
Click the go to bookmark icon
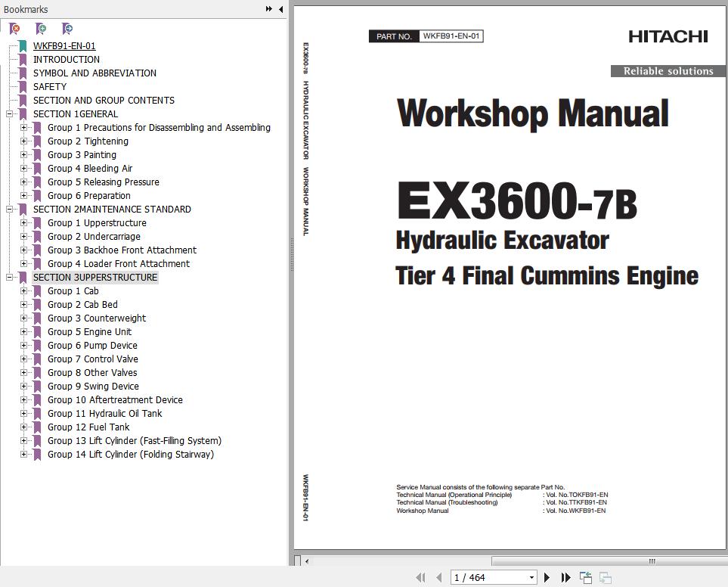tap(67, 29)
